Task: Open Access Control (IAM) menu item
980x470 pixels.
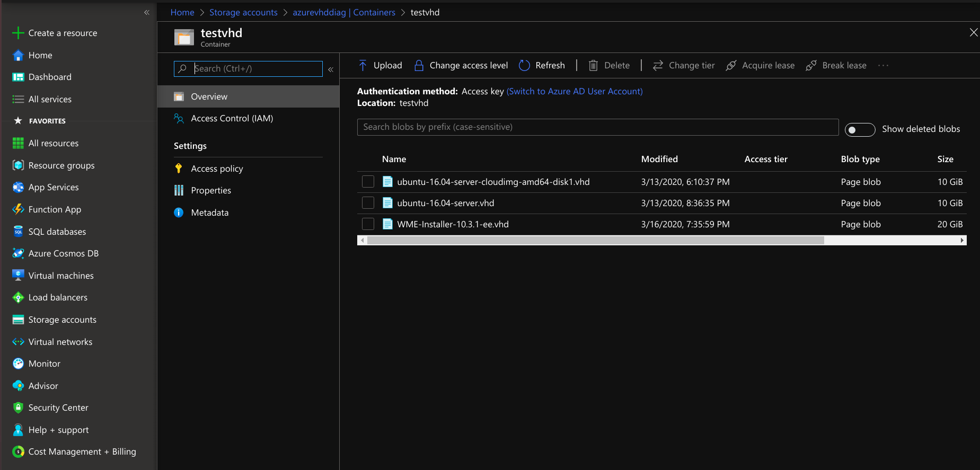Action: click(x=232, y=119)
